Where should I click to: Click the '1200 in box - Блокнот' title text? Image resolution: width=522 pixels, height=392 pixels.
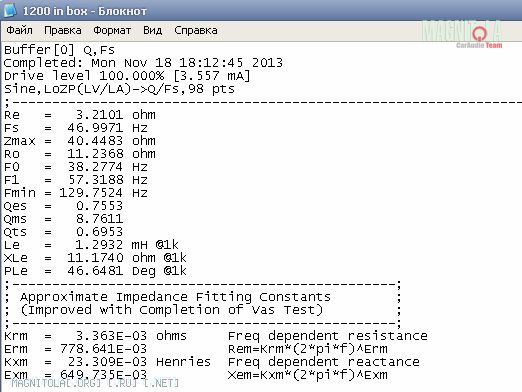click(85, 11)
